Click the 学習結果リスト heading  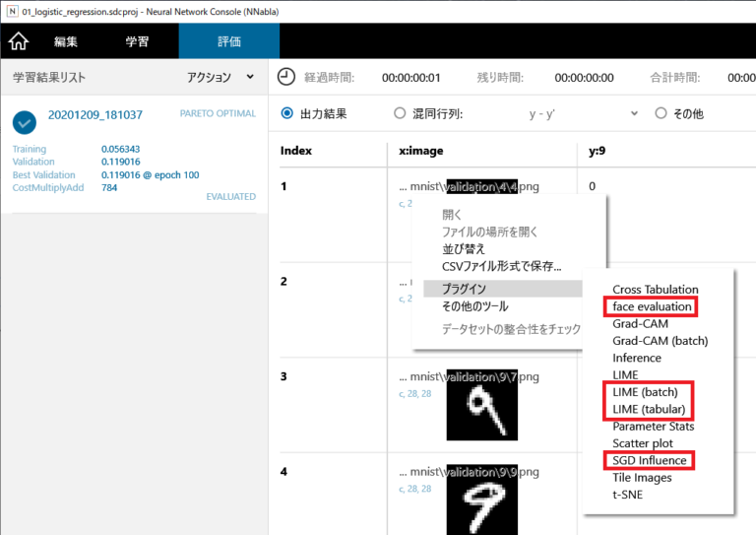(x=48, y=77)
